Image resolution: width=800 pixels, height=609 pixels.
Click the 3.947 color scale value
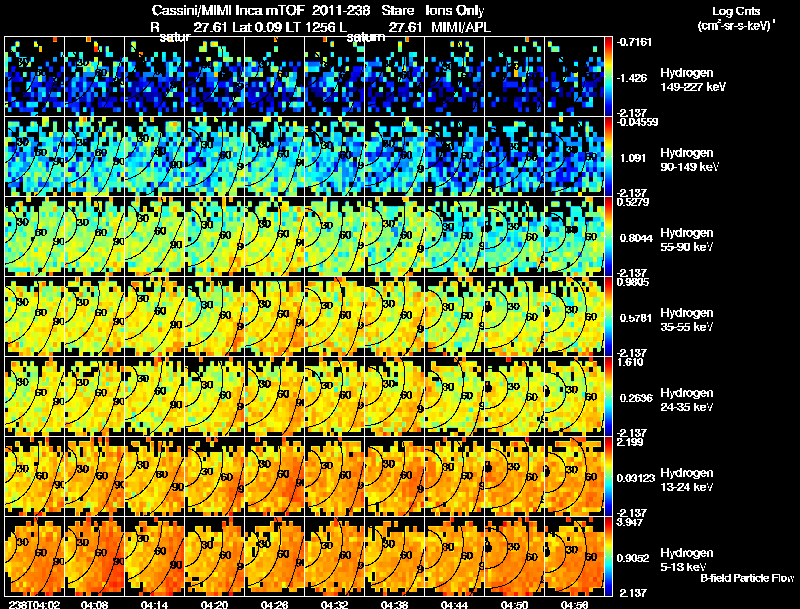tap(631, 522)
